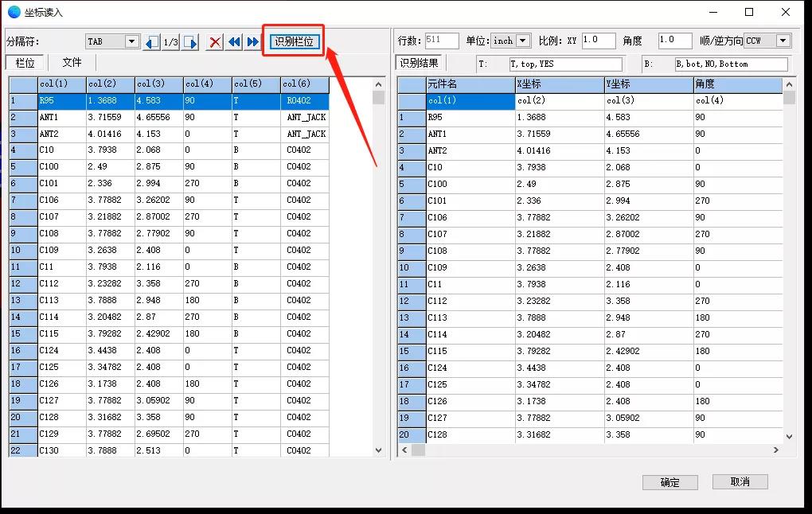Click the double right arrow forward icon
Screen dimensions: 812x514
(x=252, y=42)
